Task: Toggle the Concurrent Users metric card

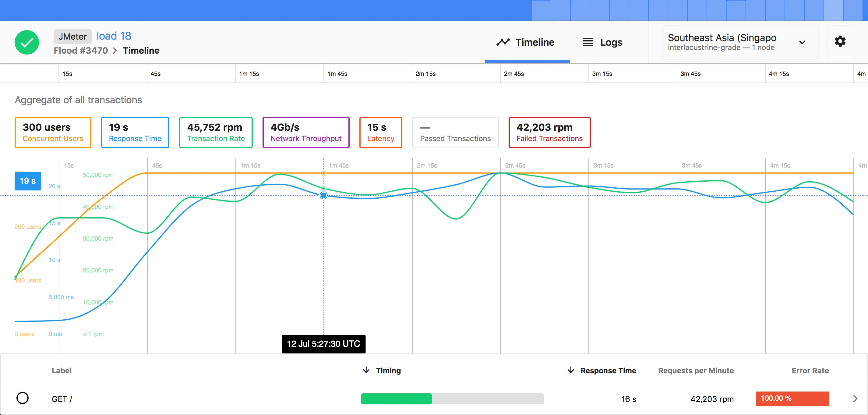Action: (53, 133)
